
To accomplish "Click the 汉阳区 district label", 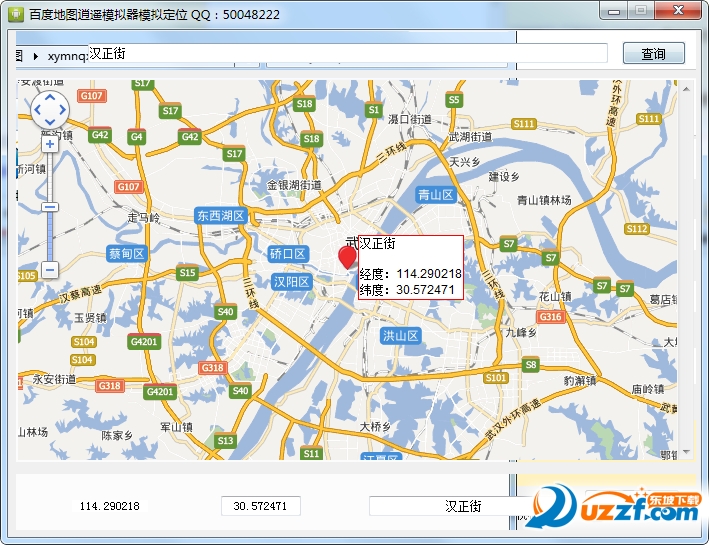I will pos(292,282).
